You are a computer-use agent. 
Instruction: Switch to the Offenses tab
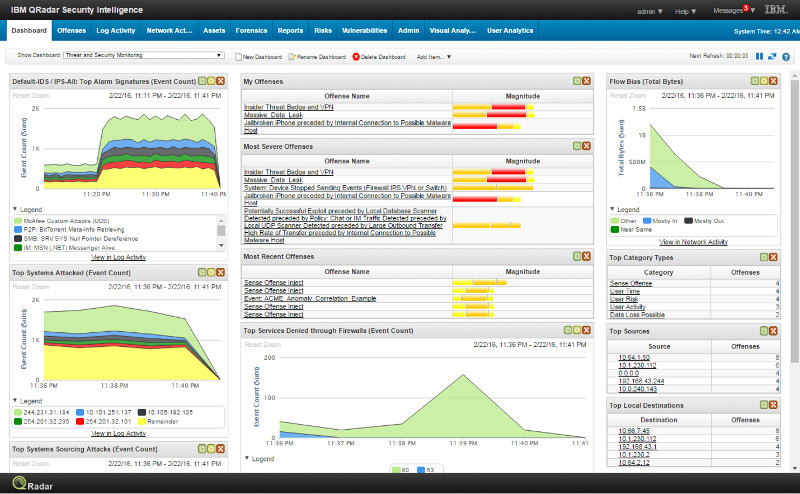(72, 31)
